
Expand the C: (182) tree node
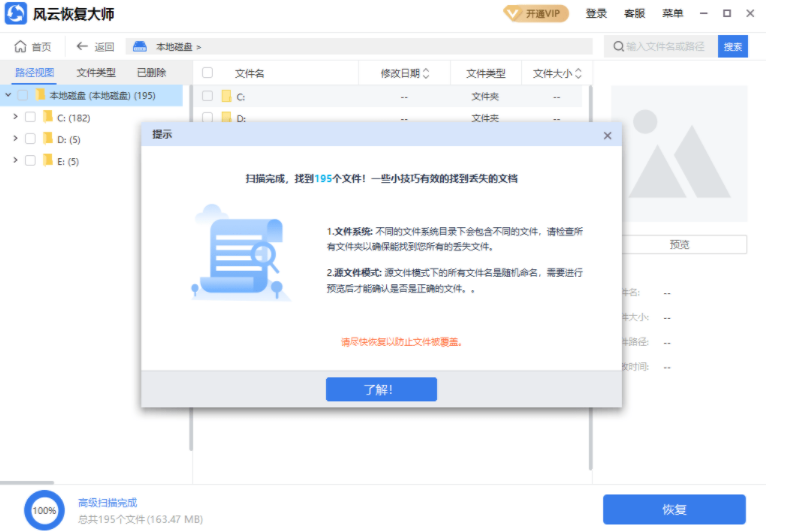15,117
